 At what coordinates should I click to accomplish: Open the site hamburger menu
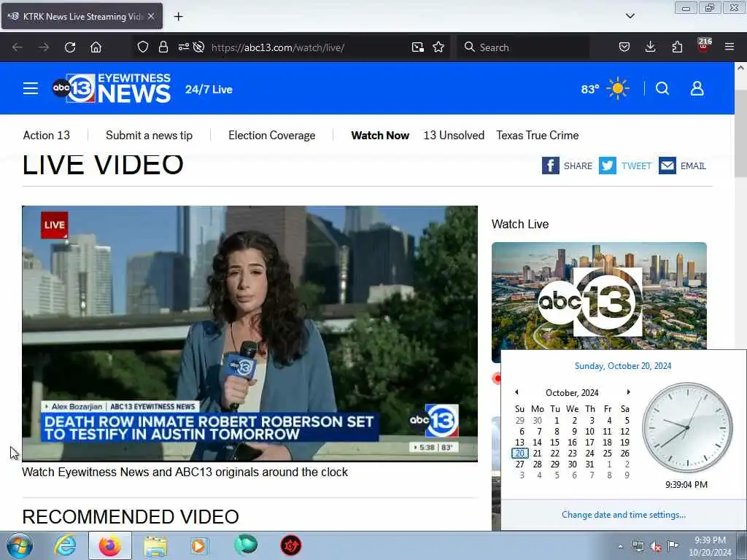[x=31, y=88]
